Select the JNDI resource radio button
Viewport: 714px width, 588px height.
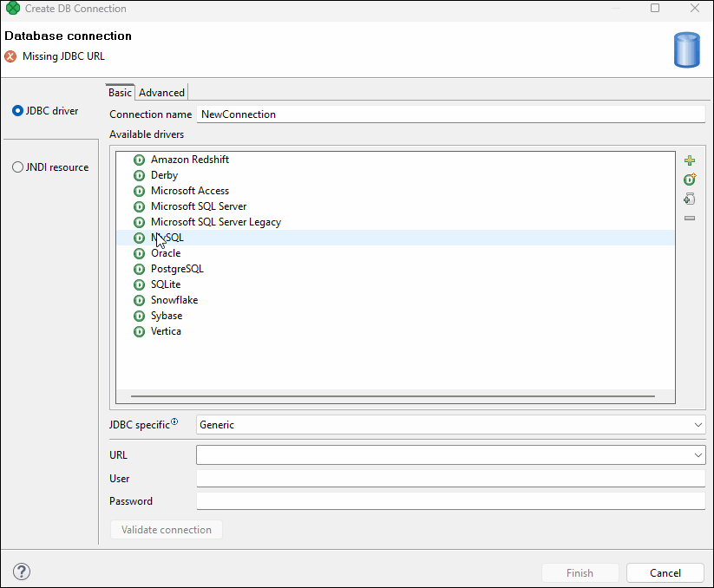18,167
